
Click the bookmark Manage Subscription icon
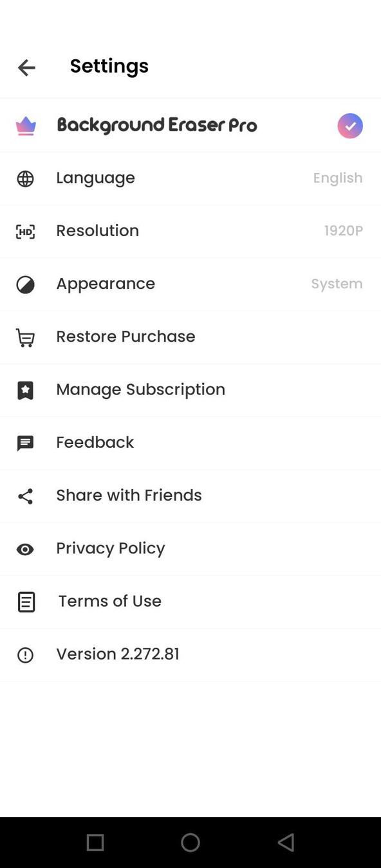[25, 390]
